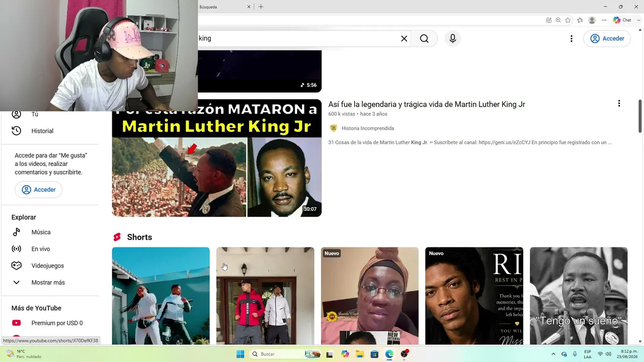Open a new browser tab
The image size is (644, 362).
[x=261, y=7]
